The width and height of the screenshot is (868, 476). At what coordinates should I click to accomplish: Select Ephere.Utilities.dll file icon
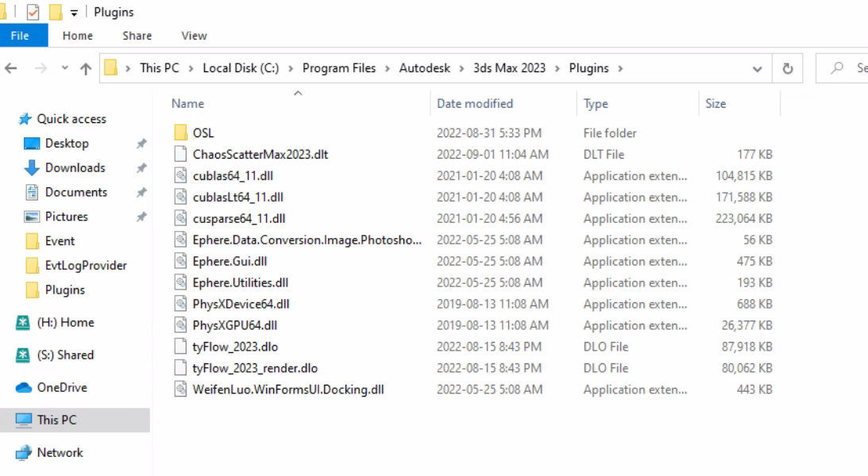pos(180,282)
